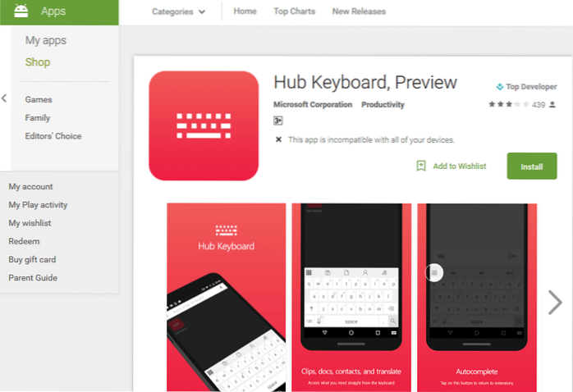Click the green Install button
This screenshot has width=573, height=392.
(532, 166)
